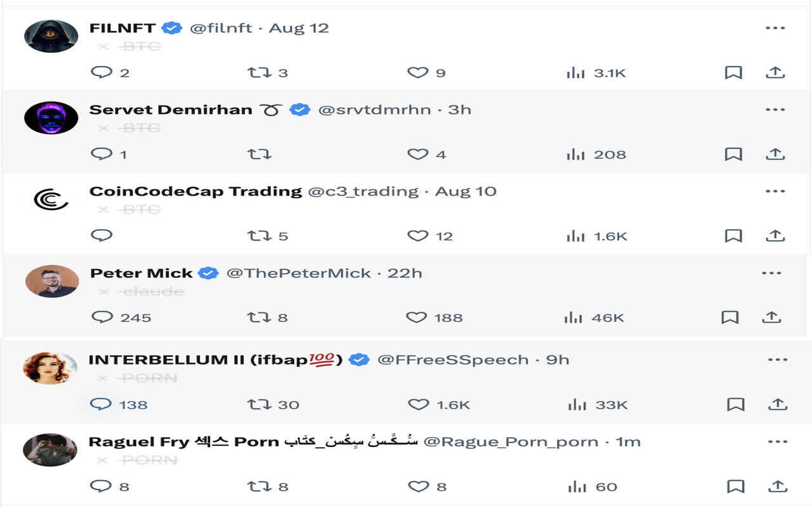Open the @FFreeSSpeech handle link

452,359
